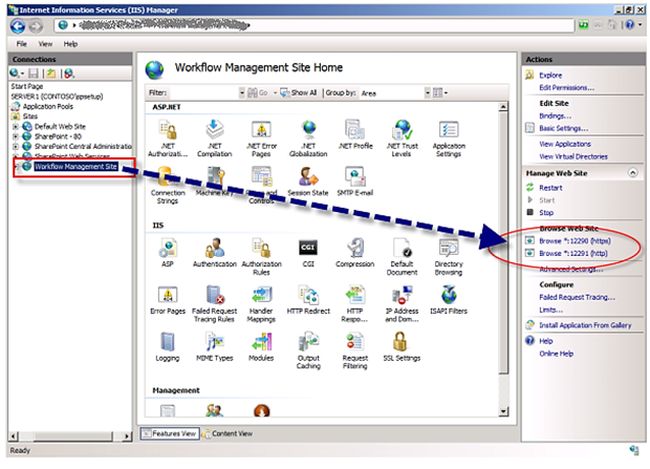Open the Authentication feature
This screenshot has height=469, width=650.
(215, 253)
